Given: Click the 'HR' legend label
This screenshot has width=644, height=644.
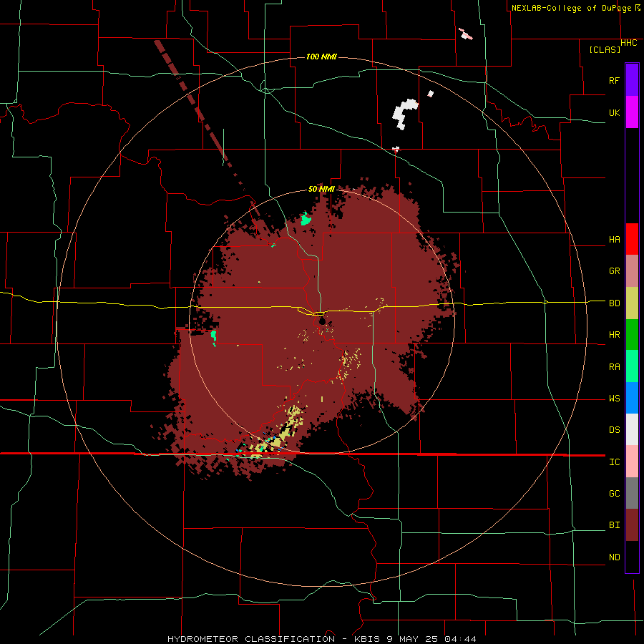Looking at the screenshot, I should tap(614, 335).
